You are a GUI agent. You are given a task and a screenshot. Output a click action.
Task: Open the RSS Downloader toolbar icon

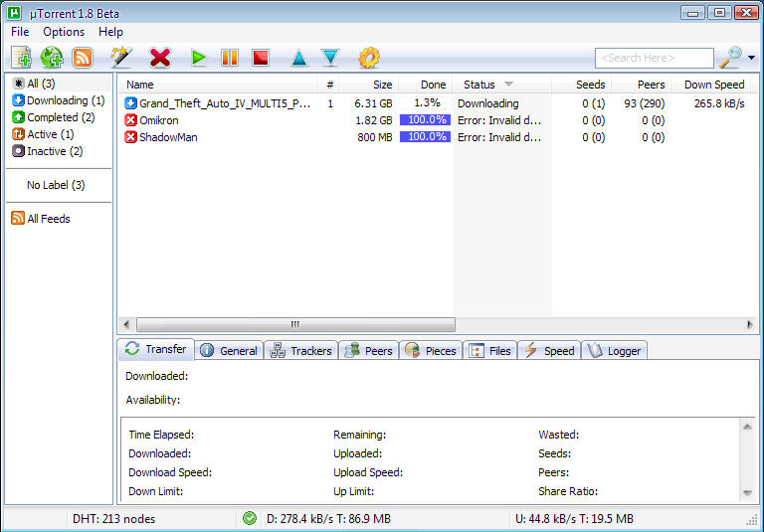point(83,58)
